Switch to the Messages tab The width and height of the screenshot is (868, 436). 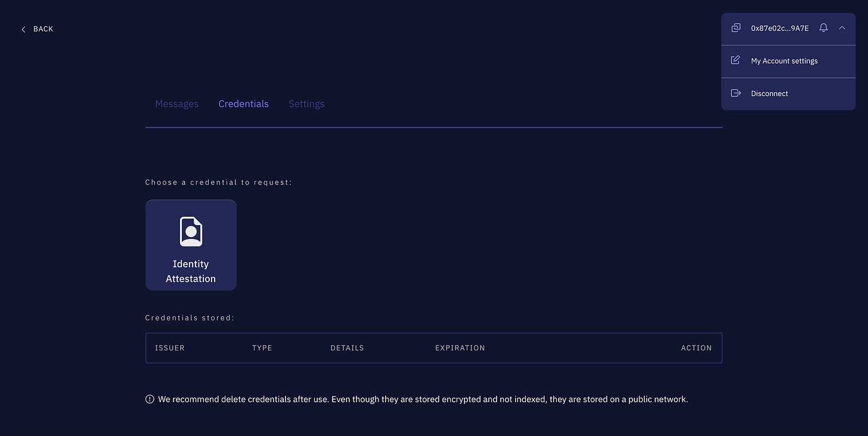coord(176,104)
